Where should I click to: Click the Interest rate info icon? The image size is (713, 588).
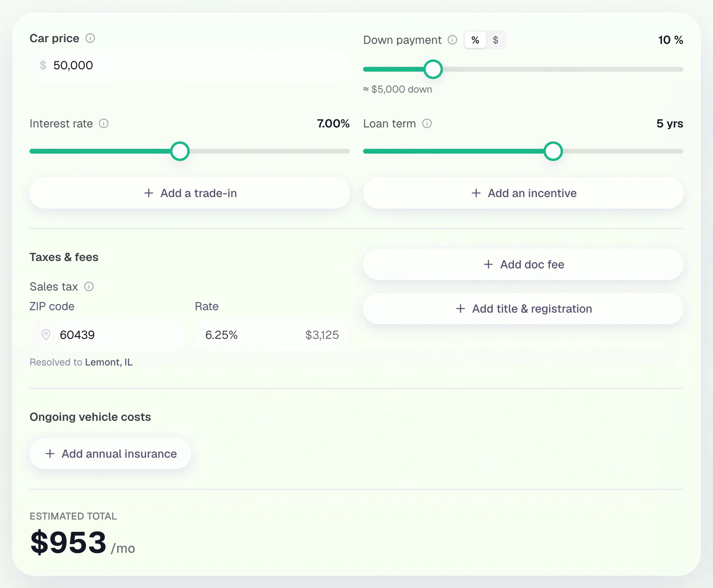[104, 123]
